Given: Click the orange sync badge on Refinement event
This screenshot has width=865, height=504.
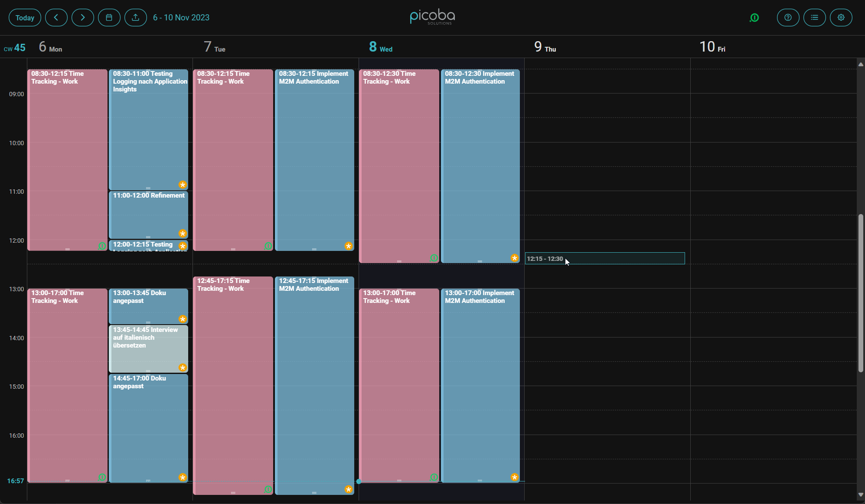Looking at the screenshot, I should tap(183, 233).
